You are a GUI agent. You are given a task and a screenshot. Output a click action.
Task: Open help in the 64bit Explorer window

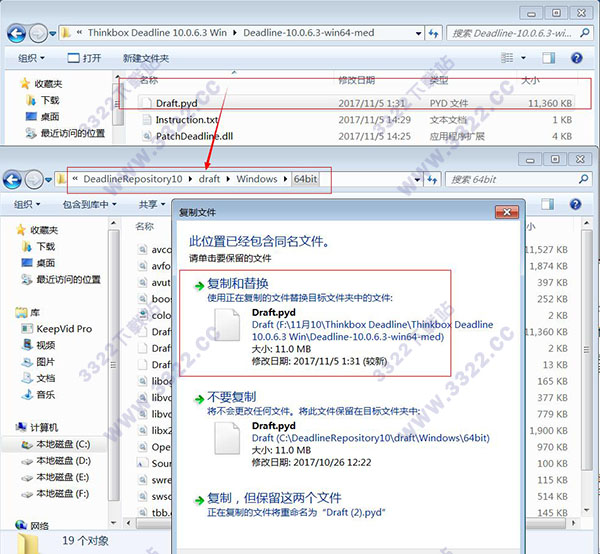coord(575,204)
